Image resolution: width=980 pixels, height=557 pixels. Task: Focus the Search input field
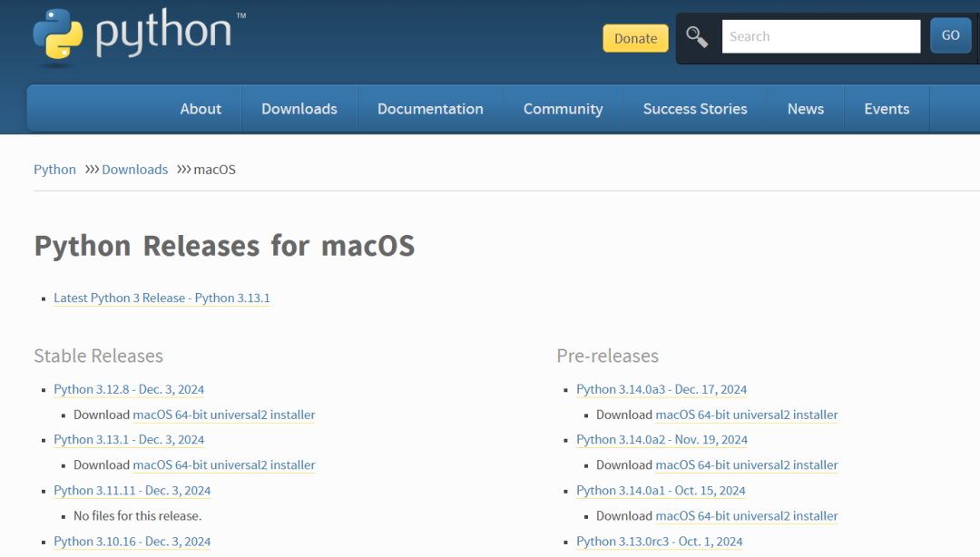click(820, 36)
